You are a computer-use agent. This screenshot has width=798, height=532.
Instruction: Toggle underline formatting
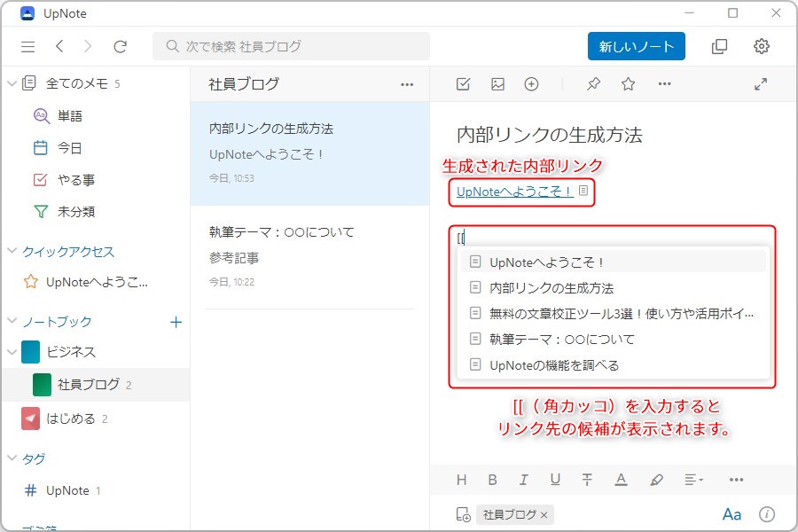pyautogui.click(x=555, y=480)
